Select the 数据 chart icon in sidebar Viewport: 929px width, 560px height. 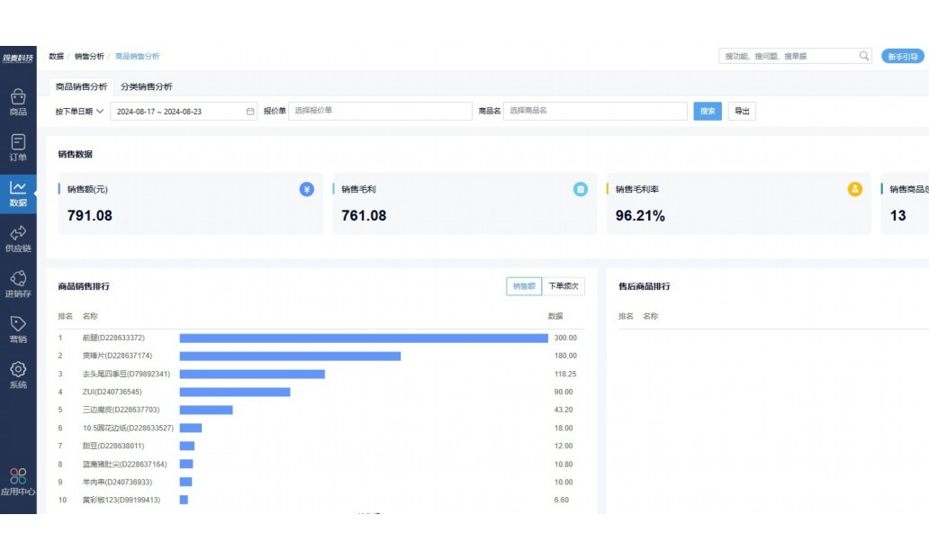pos(18,194)
